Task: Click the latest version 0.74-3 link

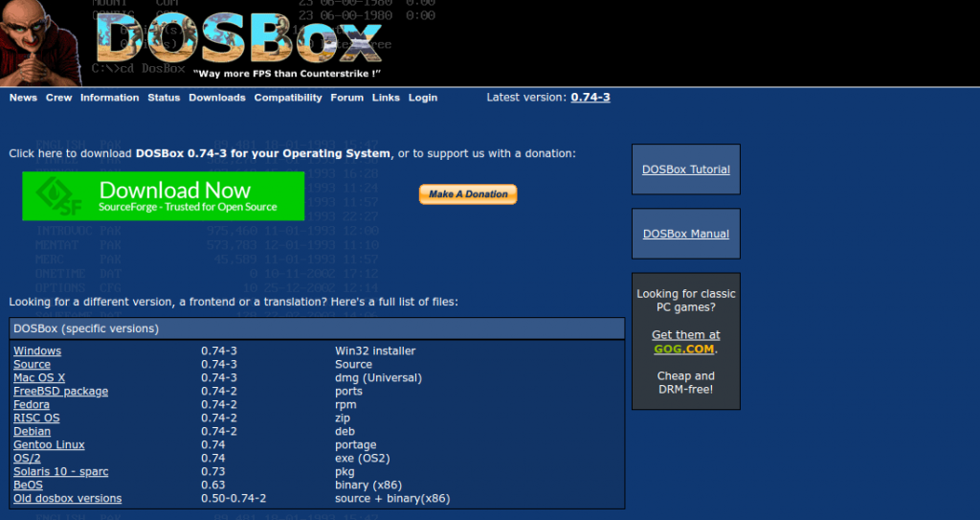Action: (590, 97)
